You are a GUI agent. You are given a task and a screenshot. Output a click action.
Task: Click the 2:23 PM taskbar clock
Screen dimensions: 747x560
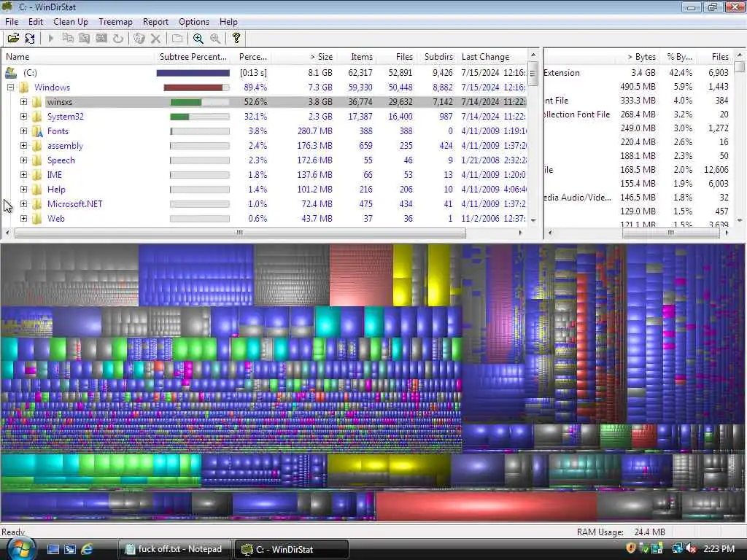click(719, 548)
